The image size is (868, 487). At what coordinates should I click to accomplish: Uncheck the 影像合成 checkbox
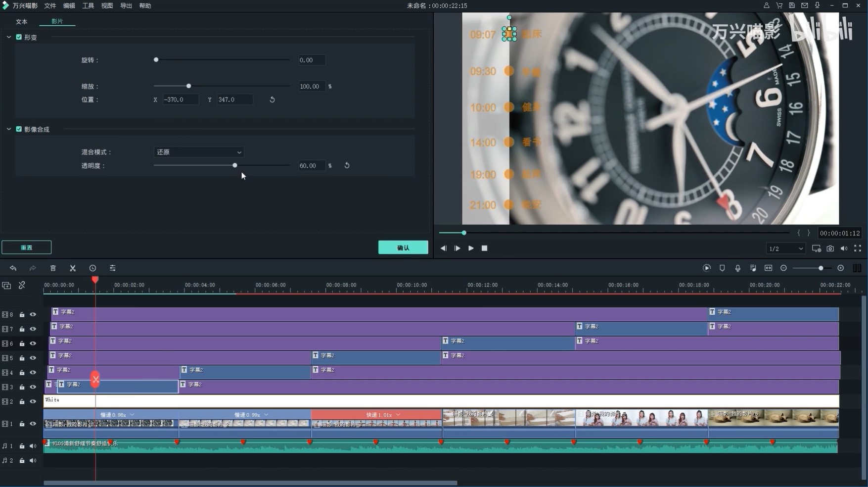tap(19, 129)
